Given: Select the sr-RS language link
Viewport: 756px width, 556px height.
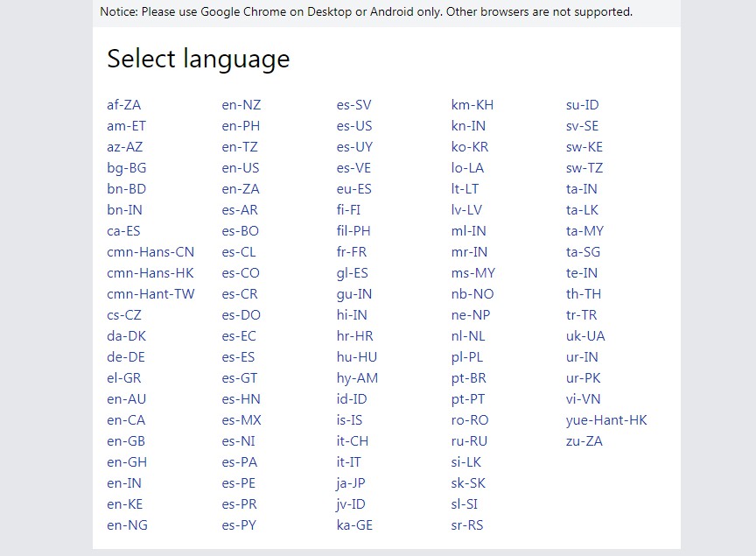Looking at the screenshot, I should 467,525.
